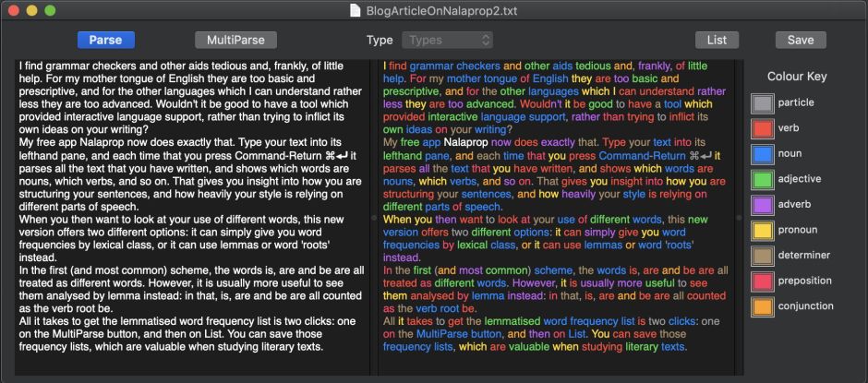Click the blue Parse button
Screen dimensions: 868x383
106,40
